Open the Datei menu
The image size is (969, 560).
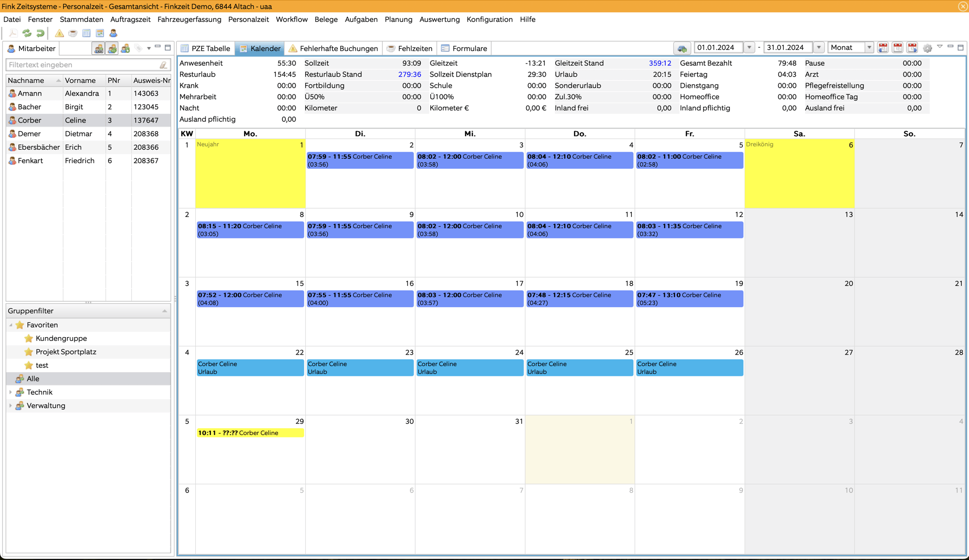[x=12, y=19]
